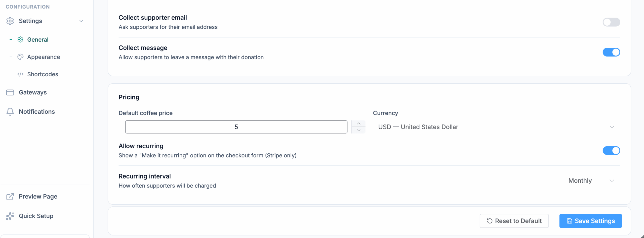Click the Gateways credit card icon

(x=10, y=92)
